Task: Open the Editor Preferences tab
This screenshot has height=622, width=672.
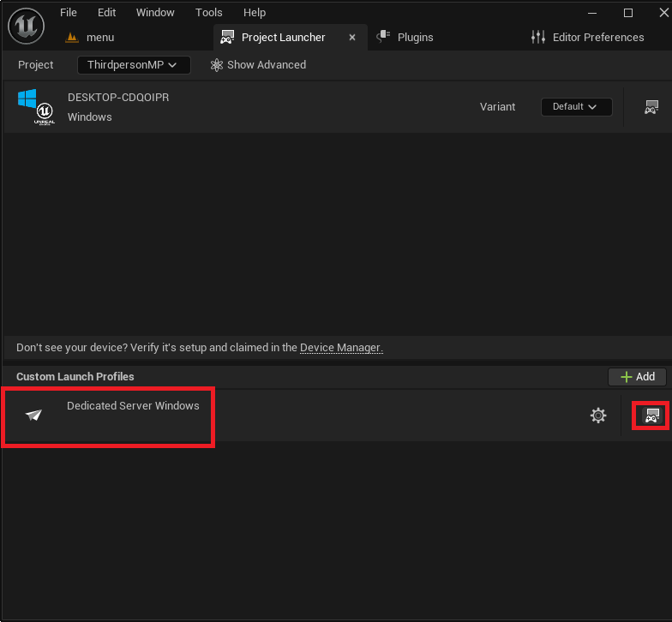Action: (x=587, y=38)
